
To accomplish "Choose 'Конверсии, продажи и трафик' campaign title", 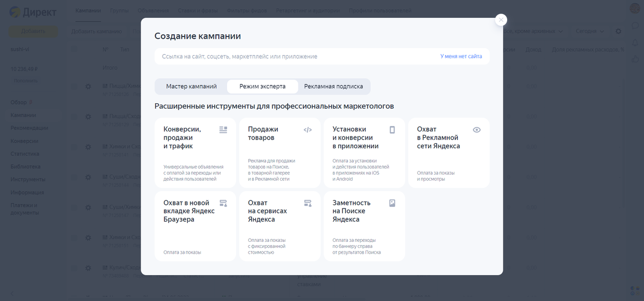I will pyautogui.click(x=182, y=138).
